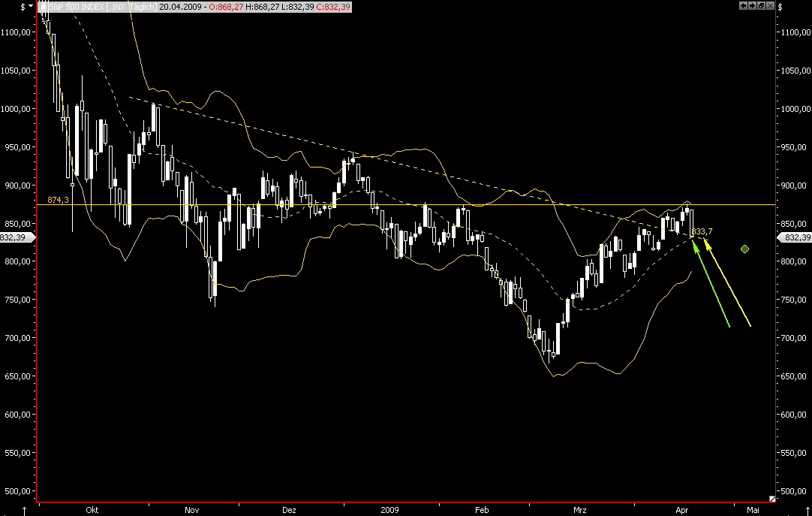Screen dimensions: 812x516
Task: Click the Mai month label
Action: (753, 510)
